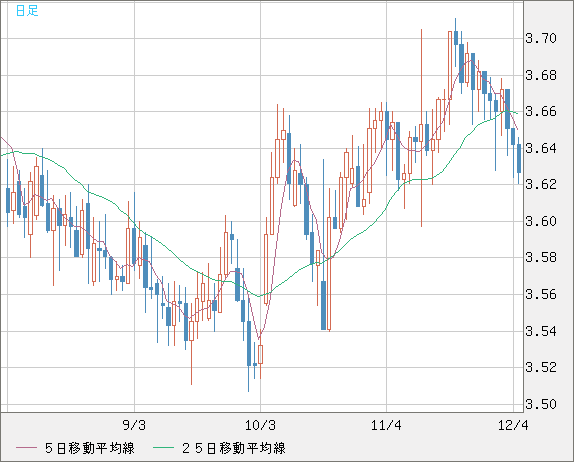Screen dimensions: 574x462
Task: Click the 25日移動平均線 legend text
Action: coord(234,448)
